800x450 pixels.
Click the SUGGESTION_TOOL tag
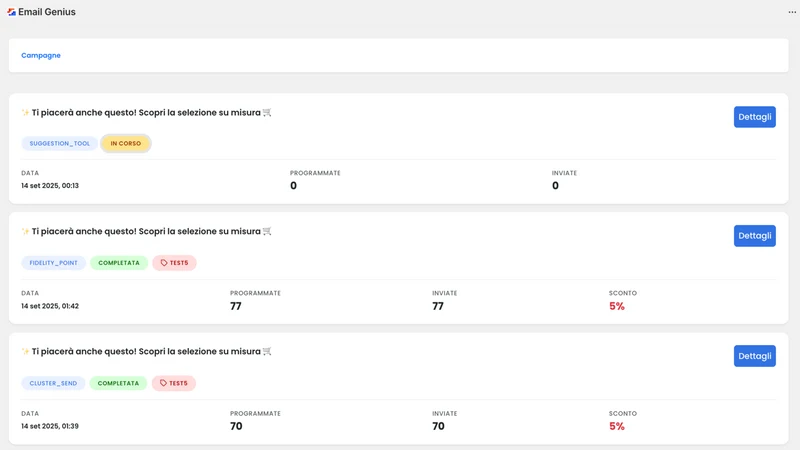59,143
